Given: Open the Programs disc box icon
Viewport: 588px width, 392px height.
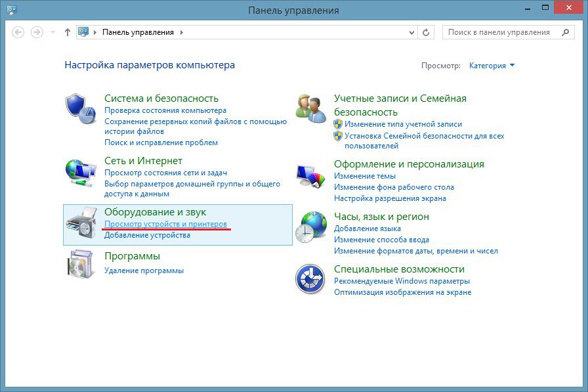Looking at the screenshot, I should tap(80, 264).
